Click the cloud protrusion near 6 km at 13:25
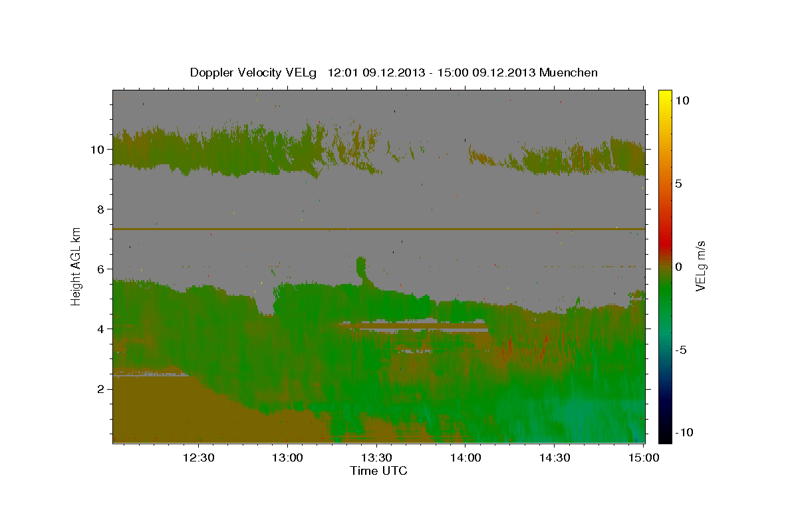798x532 pixels. [x=361, y=267]
